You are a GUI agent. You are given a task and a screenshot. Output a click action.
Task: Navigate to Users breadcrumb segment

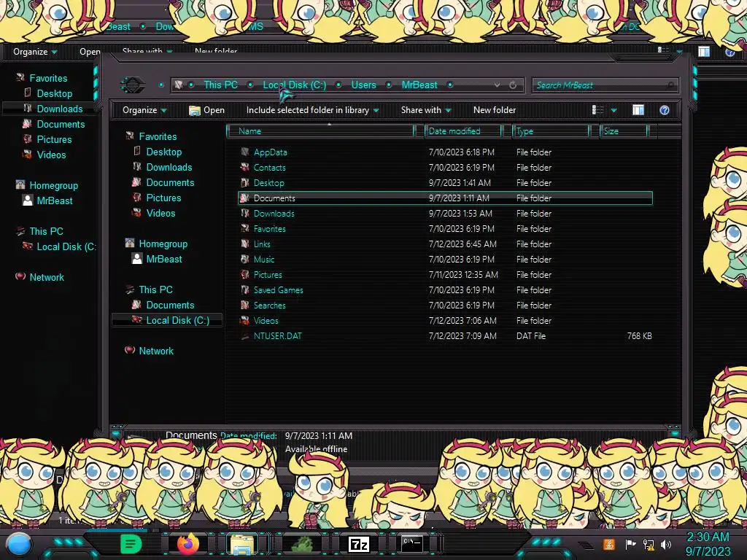point(363,85)
